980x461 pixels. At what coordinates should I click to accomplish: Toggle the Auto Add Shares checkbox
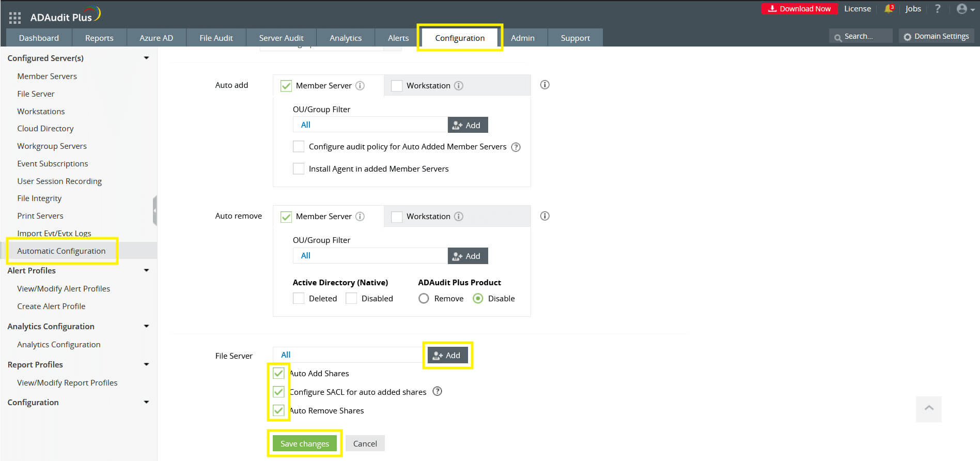point(278,373)
